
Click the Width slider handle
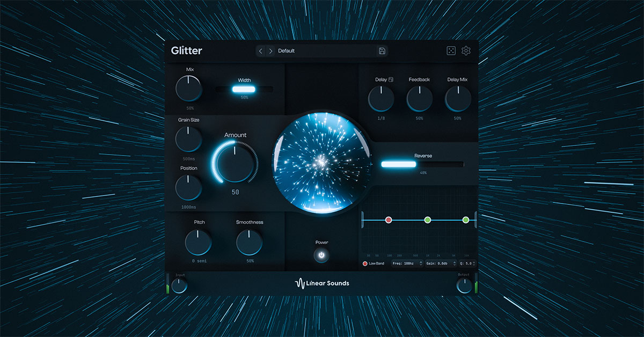click(243, 89)
